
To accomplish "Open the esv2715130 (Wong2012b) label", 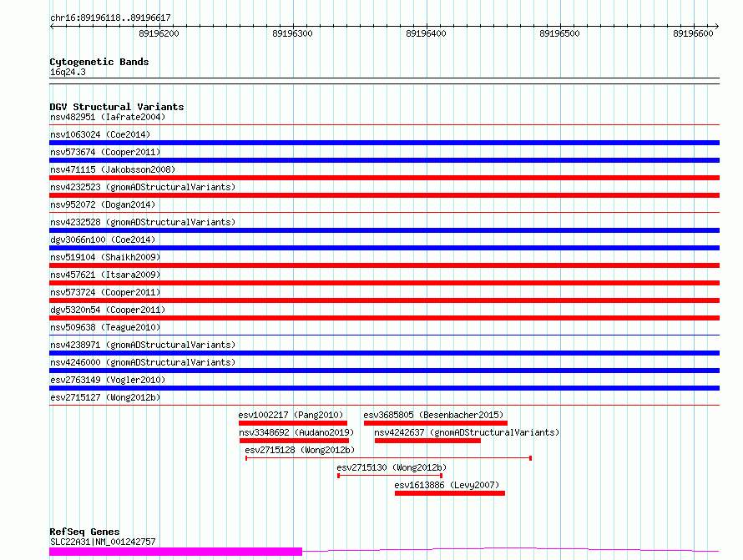I will click(x=392, y=467).
